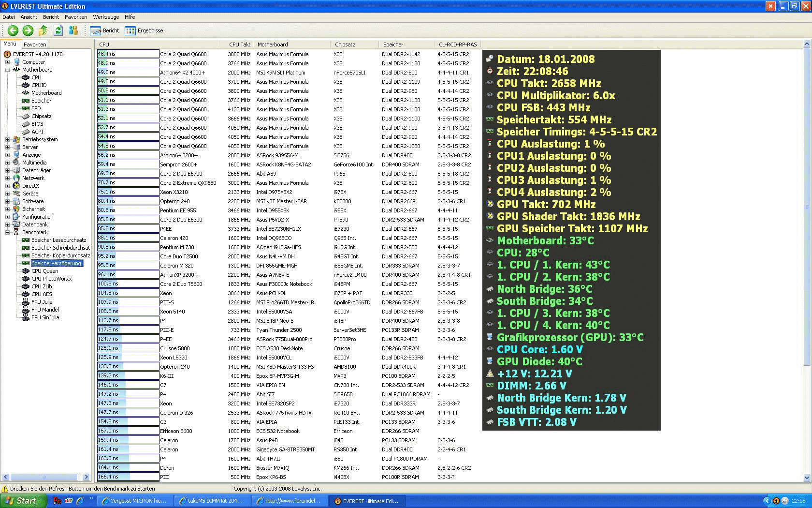The image size is (812, 508).
Task: Select the CPU PhotoWorxx benchmark
Action: point(51,279)
